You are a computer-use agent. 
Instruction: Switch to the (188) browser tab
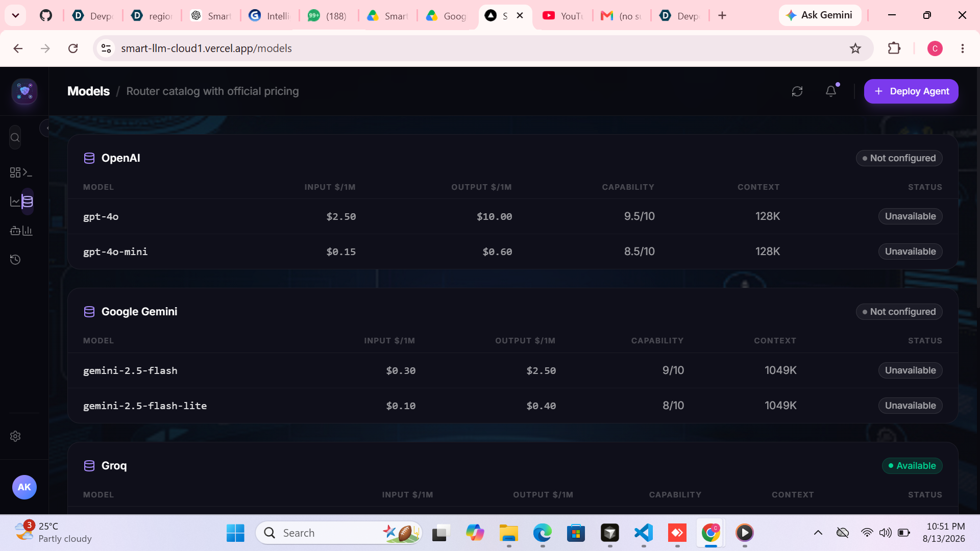(x=328, y=16)
